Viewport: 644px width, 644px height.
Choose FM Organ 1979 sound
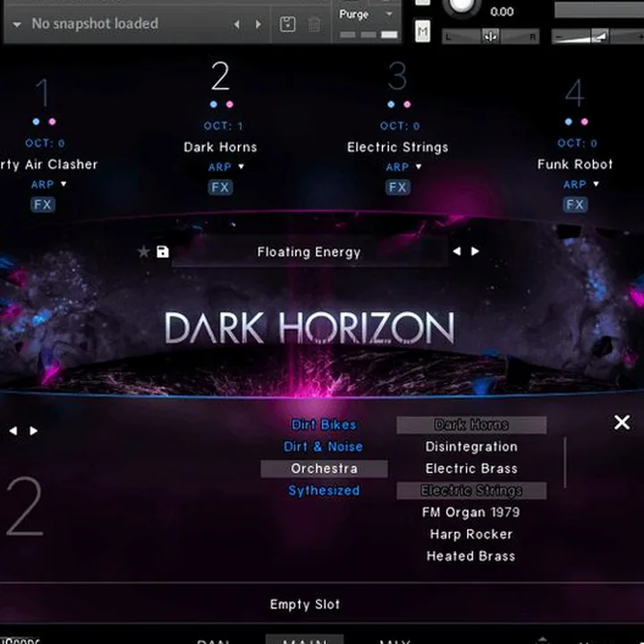[471, 513]
